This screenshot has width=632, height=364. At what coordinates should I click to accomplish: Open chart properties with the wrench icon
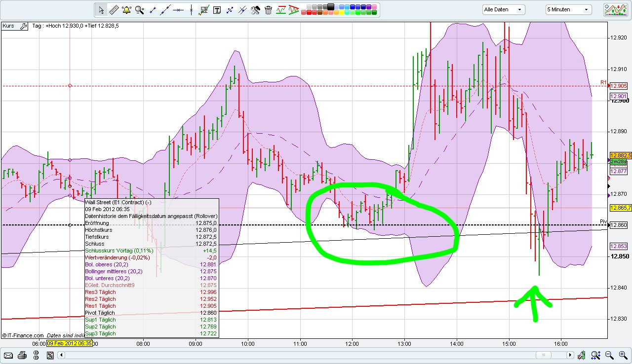coord(255,9)
